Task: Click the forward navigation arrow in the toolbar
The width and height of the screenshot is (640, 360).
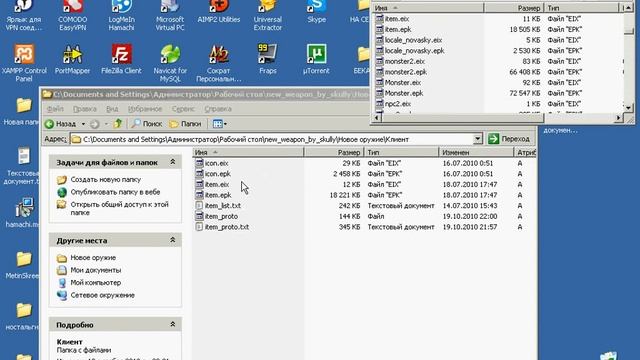Action: [x=95, y=124]
